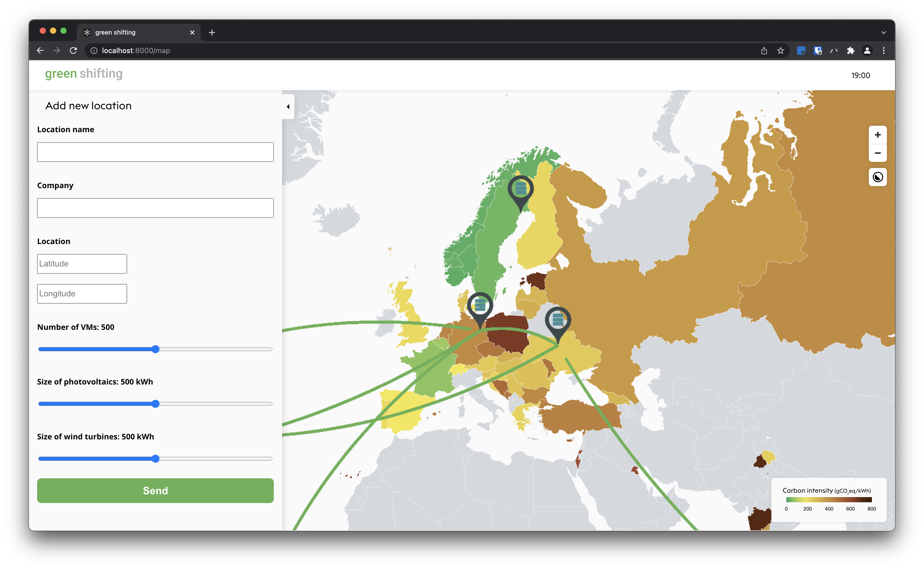Zoom in the map with plus button

tap(877, 135)
